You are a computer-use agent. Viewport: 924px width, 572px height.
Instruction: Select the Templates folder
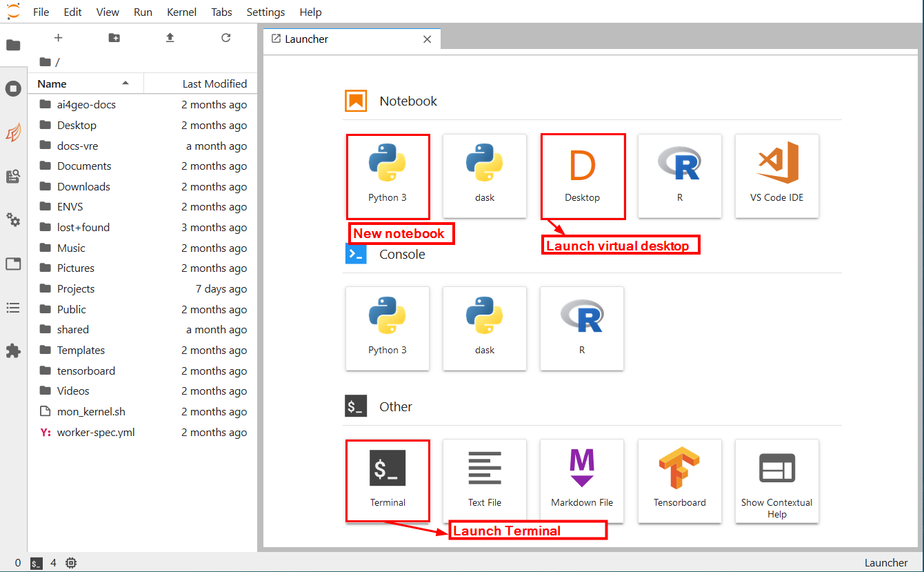(x=143, y=350)
